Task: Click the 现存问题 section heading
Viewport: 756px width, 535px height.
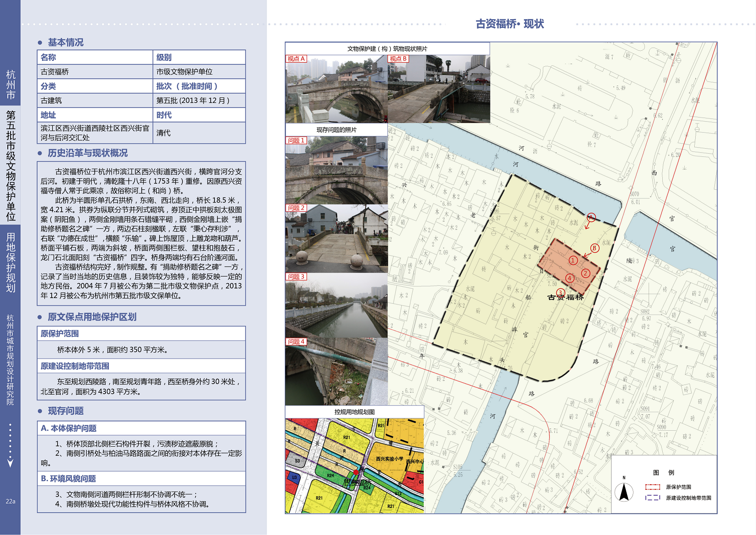Action: click(66, 411)
